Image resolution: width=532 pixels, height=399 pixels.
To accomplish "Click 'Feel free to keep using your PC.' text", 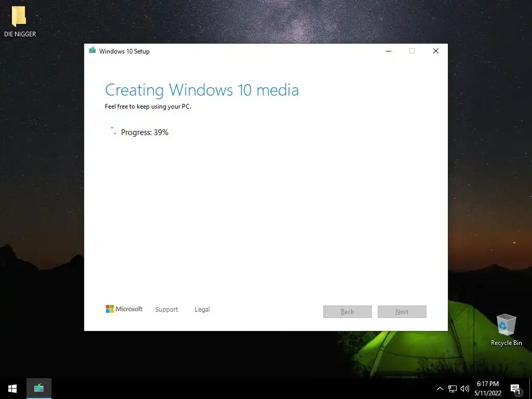I will (x=148, y=107).
